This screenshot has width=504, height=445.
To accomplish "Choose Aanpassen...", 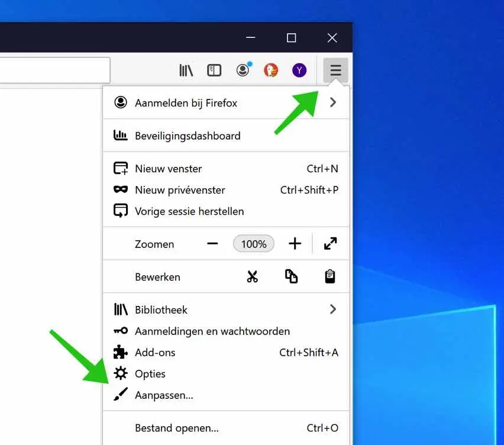I will [226, 395].
